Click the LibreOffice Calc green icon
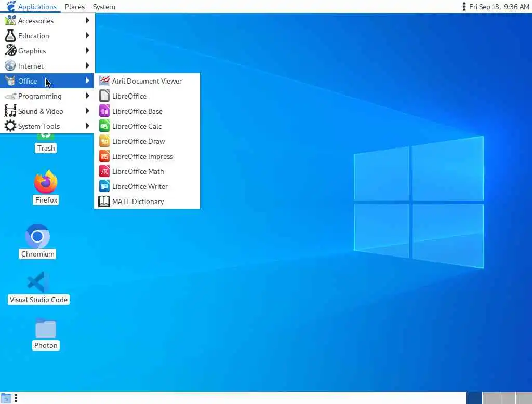The image size is (532, 404). 104,126
